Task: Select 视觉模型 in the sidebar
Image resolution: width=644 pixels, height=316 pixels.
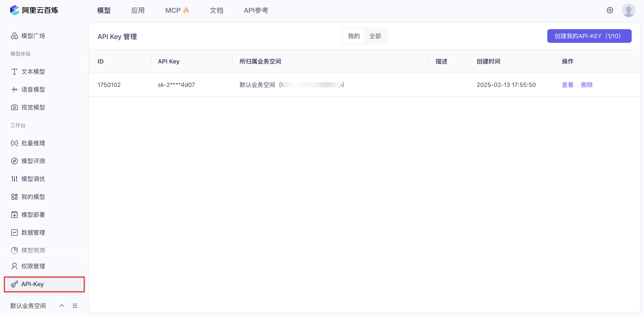Action: [x=33, y=107]
